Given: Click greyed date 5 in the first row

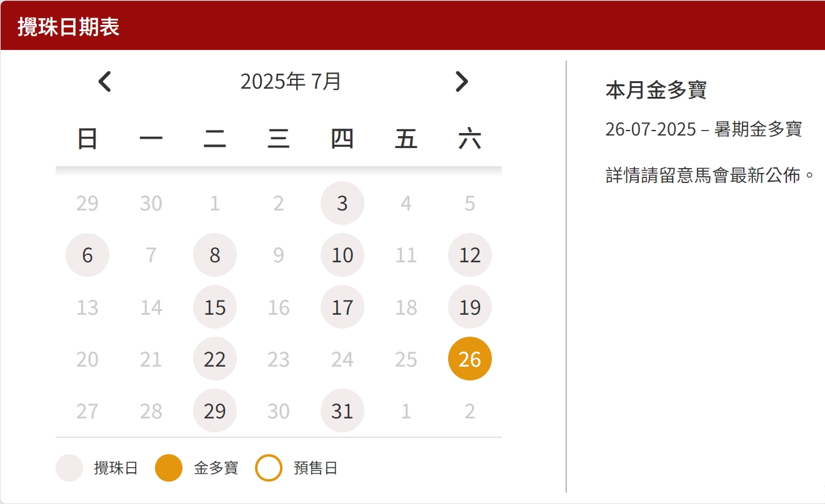Looking at the screenshot, I should click(x=470, y=203).
